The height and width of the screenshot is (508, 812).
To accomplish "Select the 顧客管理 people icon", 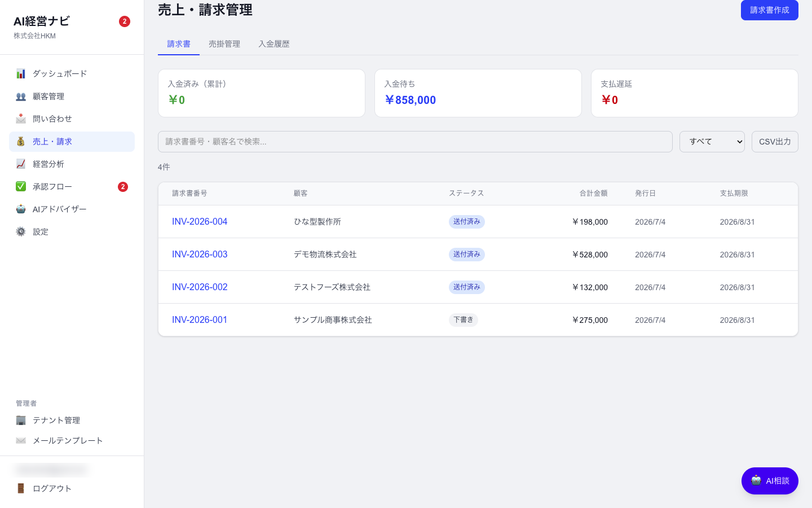I will click(21, 96).
